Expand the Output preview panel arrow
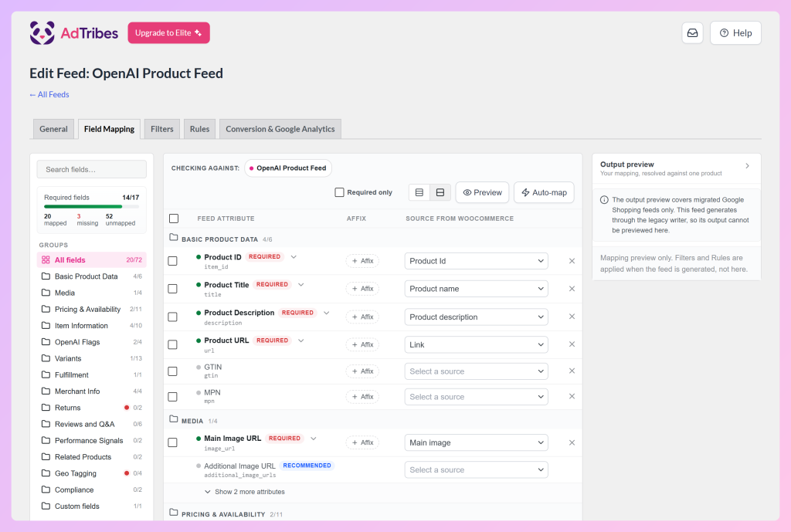Image resolution: width=791 pixels, height=532 pixels. point(747,166)
